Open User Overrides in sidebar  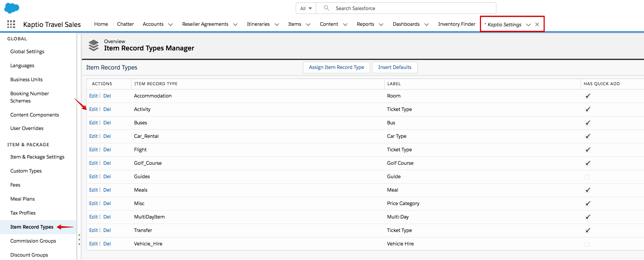pos(27,128)
